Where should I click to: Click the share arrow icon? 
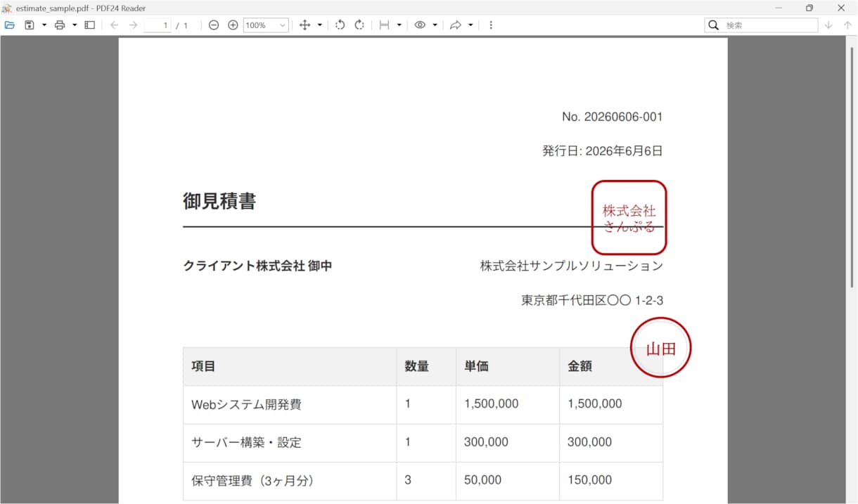tap(456, 25)
